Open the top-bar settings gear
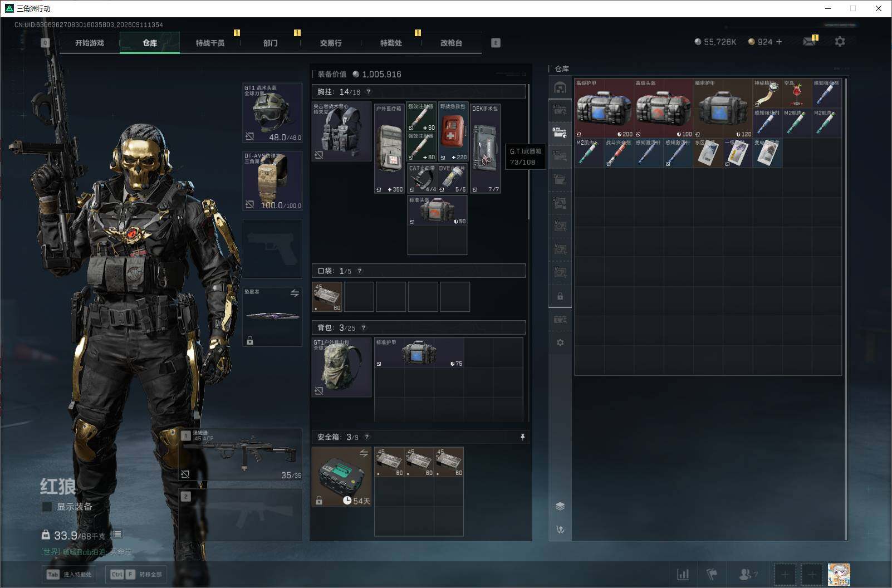 point(840,42)
